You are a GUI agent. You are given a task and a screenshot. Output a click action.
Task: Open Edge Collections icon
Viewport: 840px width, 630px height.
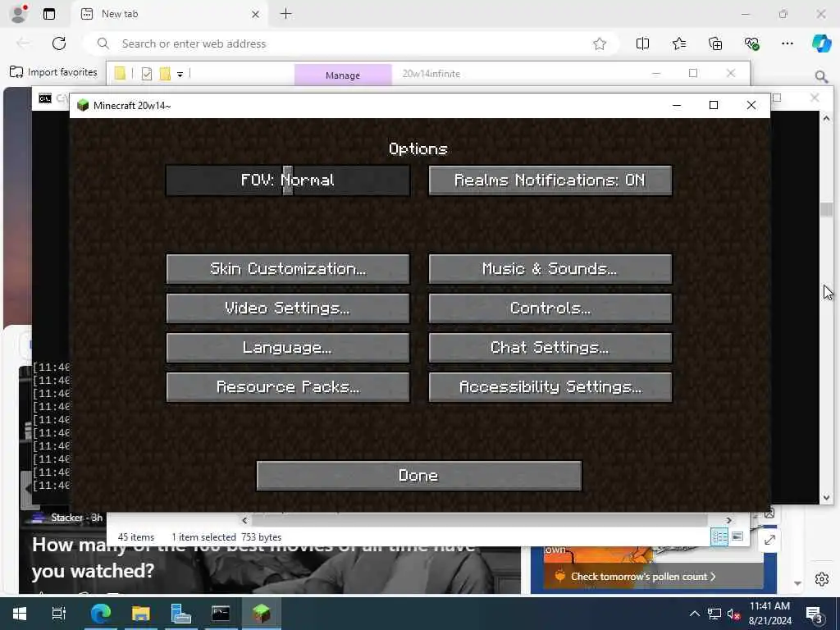(715, 44)
